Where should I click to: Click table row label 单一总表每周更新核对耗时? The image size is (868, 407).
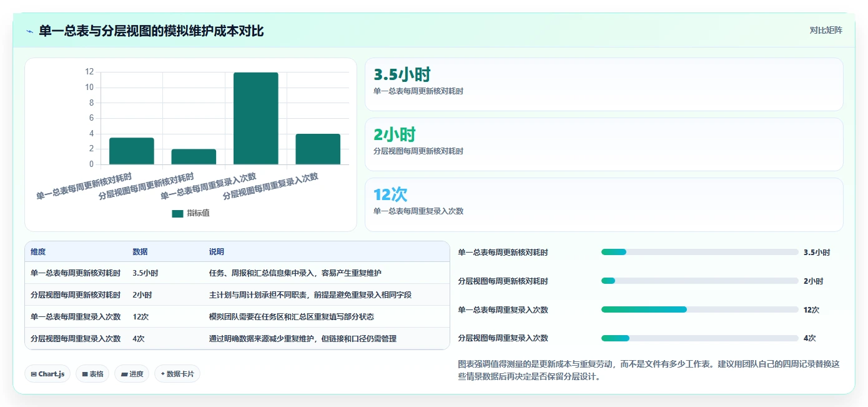76,273
